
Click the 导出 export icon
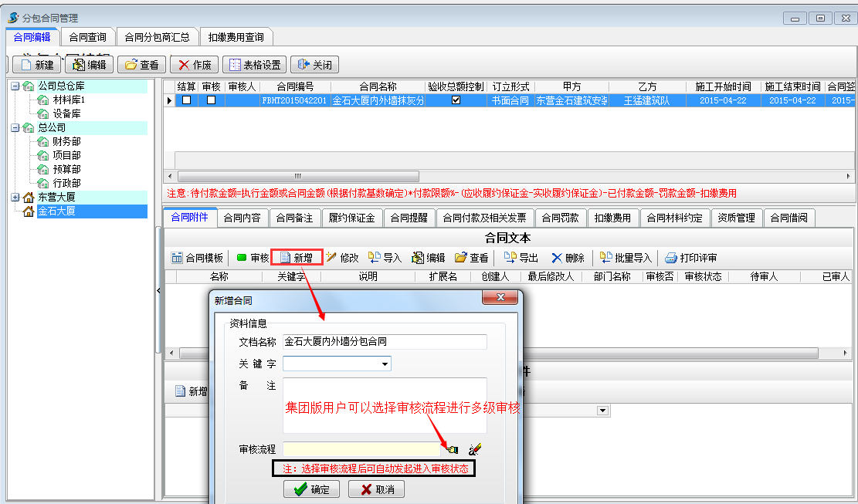pyautogui.click(x=510, y=258)
